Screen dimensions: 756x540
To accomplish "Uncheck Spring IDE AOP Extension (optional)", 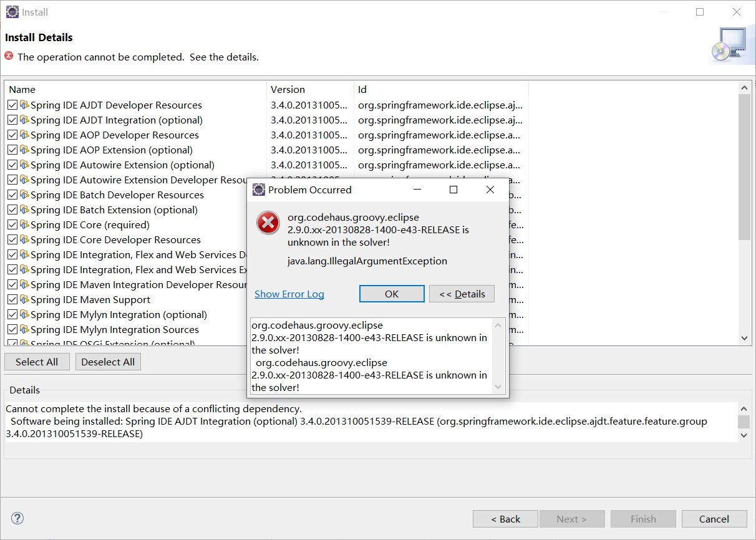I will tap(12, 150).
